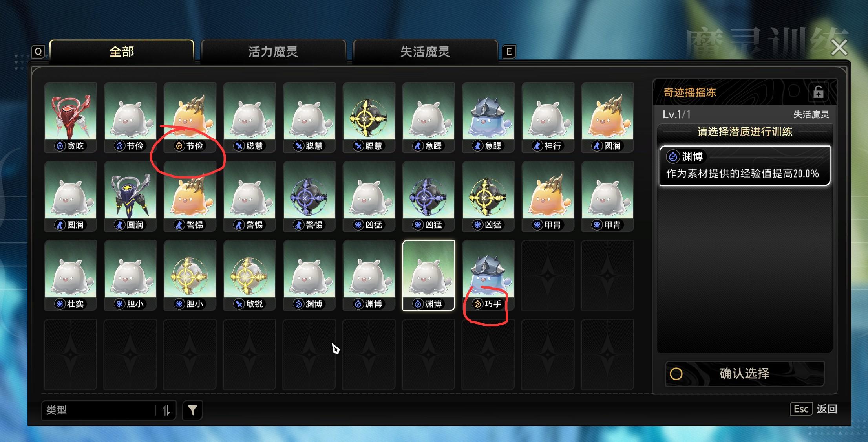Pick the orange 节俭 jelly card
Viewport: 868px width, 442px height.
coord(190,117)
